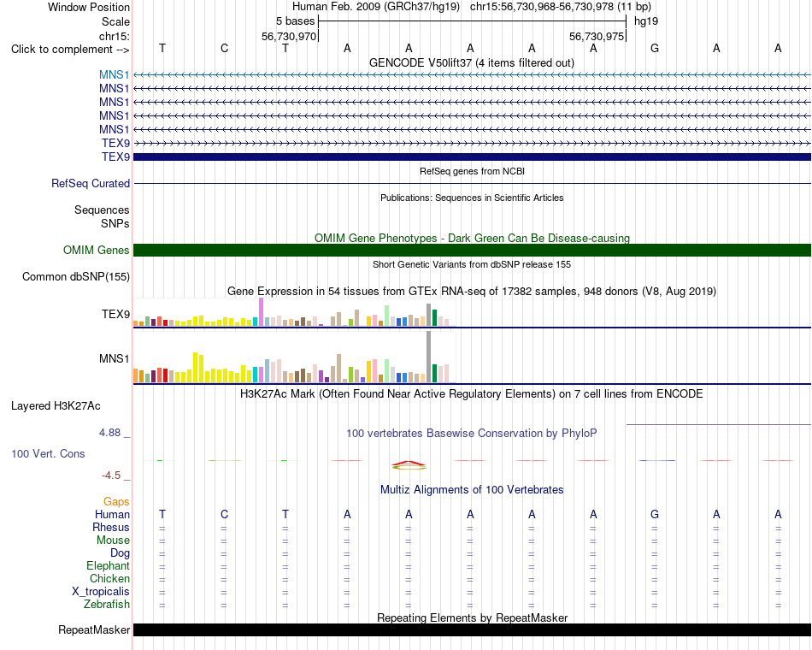The height and width of the screenshot is (650, 812).
Task: Click the TEX9 label beside the thick exon bar
Action: click(115, 157)
